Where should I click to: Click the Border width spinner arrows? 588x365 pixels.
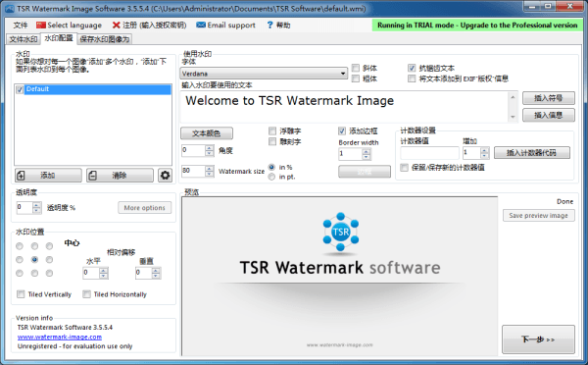tap(367, 154)
